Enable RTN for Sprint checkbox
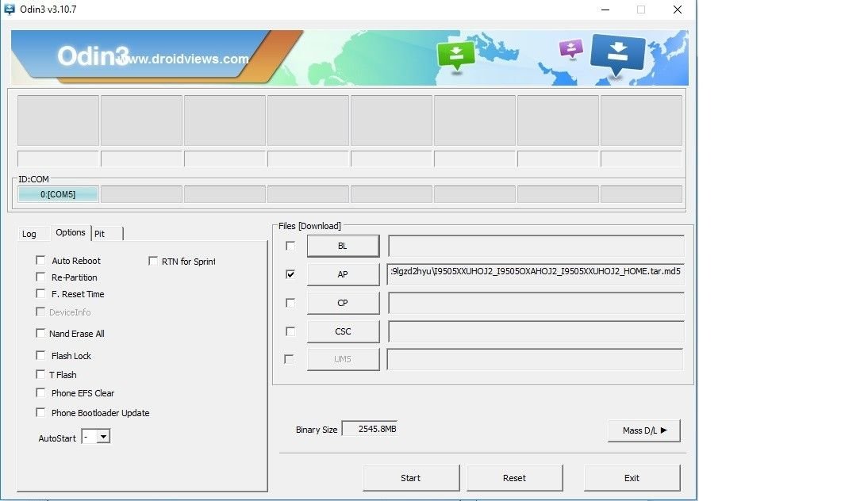868x501 pixels. point(153,261)
